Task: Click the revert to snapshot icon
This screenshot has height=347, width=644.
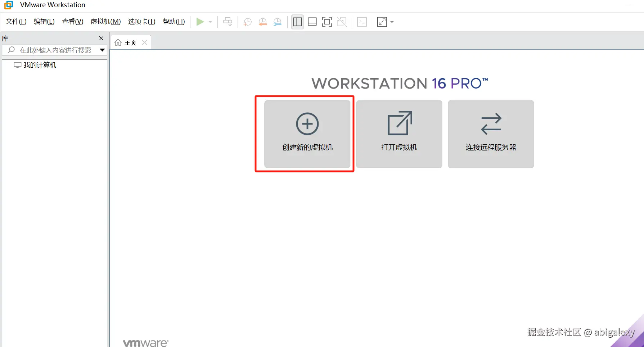Action: (x=262, y=22)
